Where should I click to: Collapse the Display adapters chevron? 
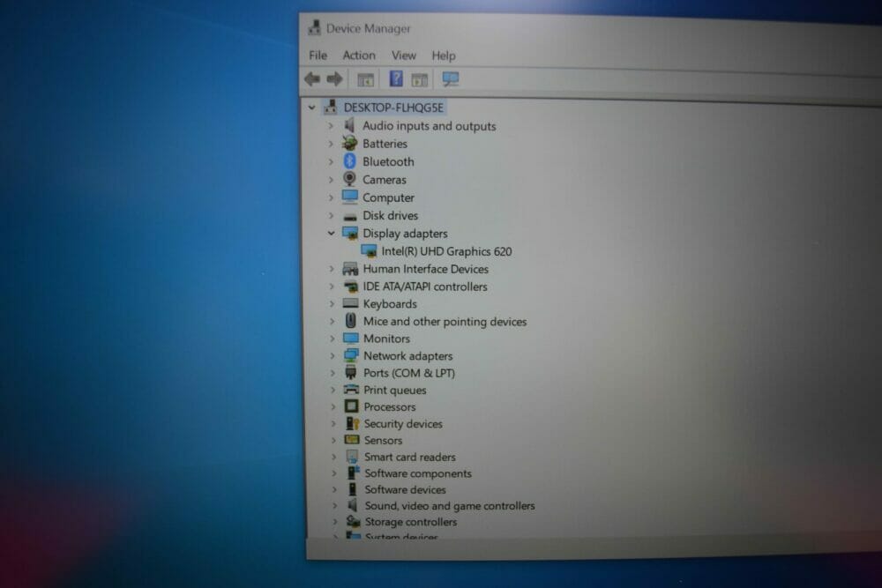tap(332, 234)
